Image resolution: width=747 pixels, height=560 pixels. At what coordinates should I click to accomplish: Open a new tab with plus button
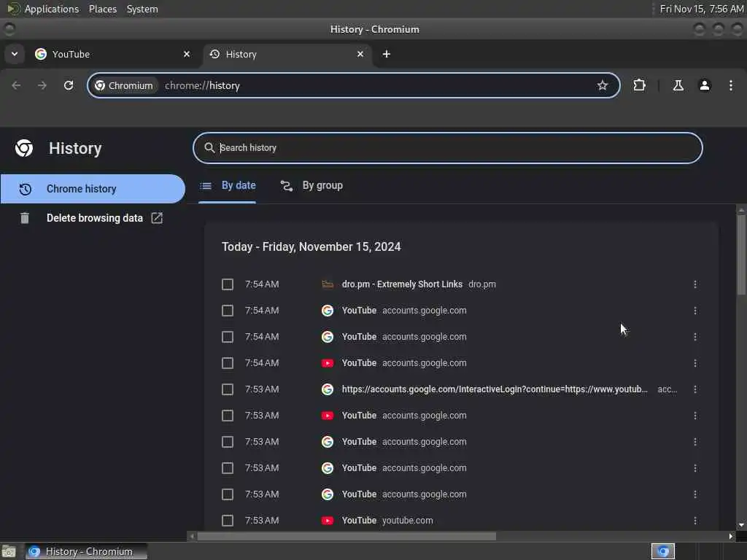click(387, 54)
